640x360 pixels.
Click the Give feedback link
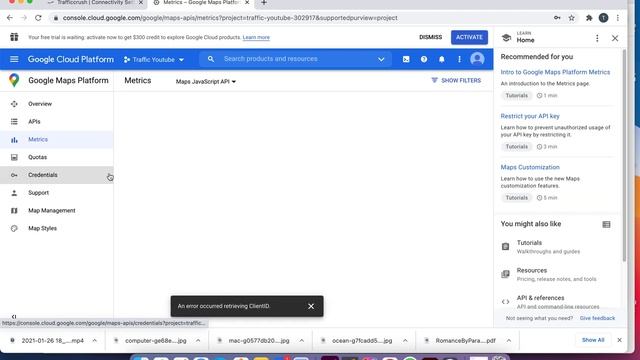tap(597, 318)
